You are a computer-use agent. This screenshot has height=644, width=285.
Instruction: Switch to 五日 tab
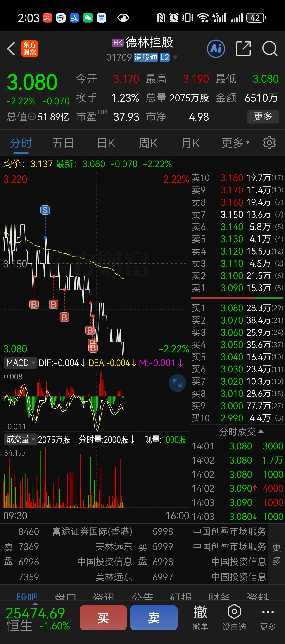(x=63, y=143)
